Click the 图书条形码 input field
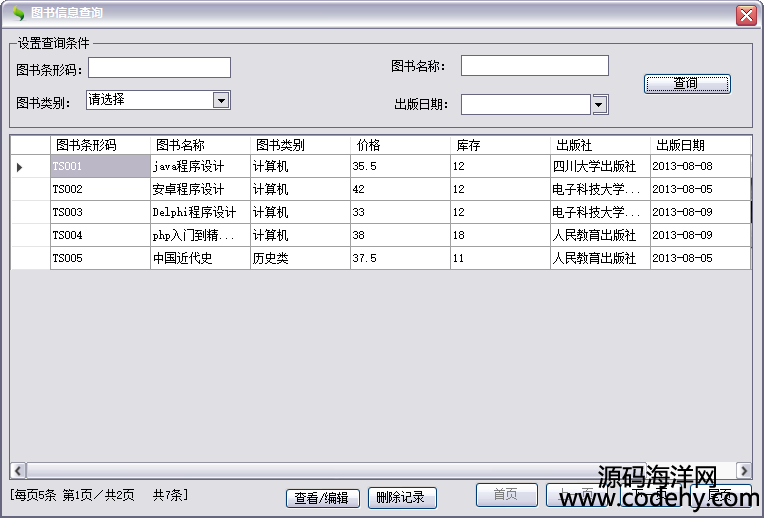 click(x=159, y=68)
